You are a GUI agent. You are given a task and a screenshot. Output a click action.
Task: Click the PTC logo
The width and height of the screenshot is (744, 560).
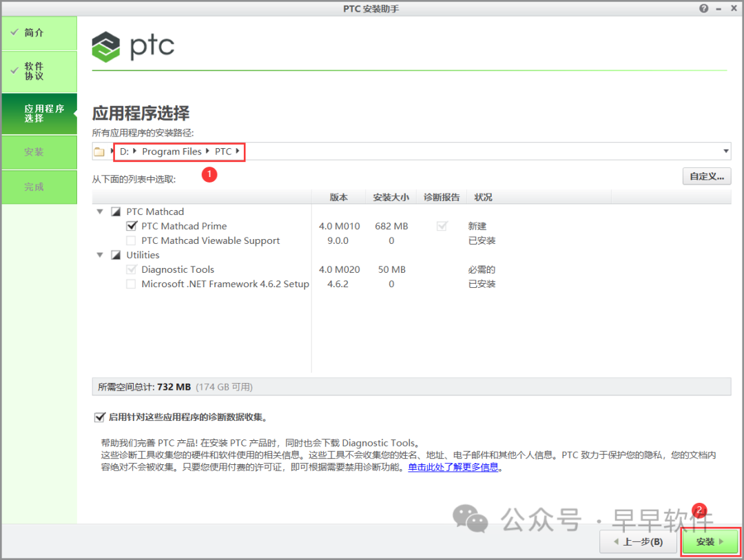point(133,47)
